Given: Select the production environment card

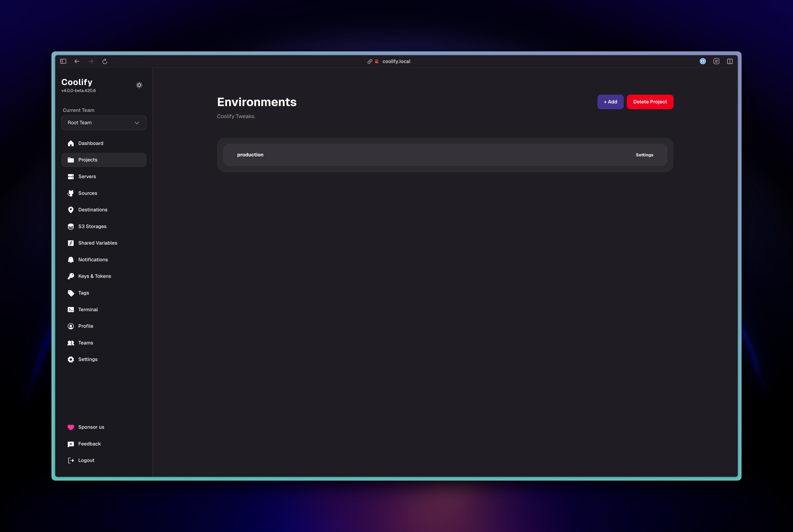Looking at the screenshot, I should pos(407,155).
